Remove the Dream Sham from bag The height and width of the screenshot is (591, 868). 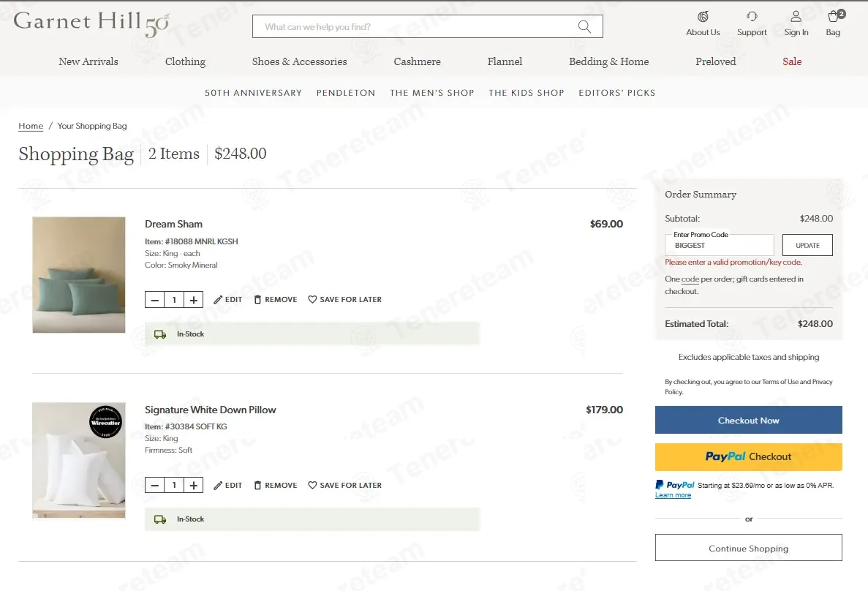pos(275,300)
